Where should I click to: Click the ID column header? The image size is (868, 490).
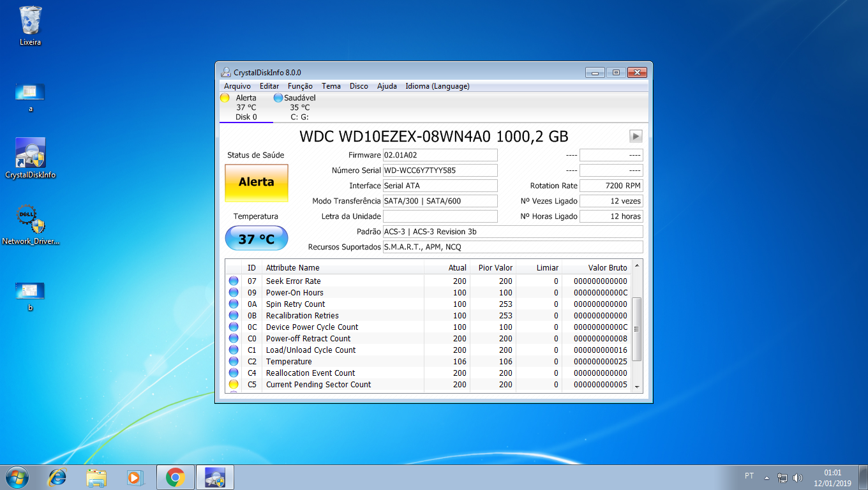(252, 268)
